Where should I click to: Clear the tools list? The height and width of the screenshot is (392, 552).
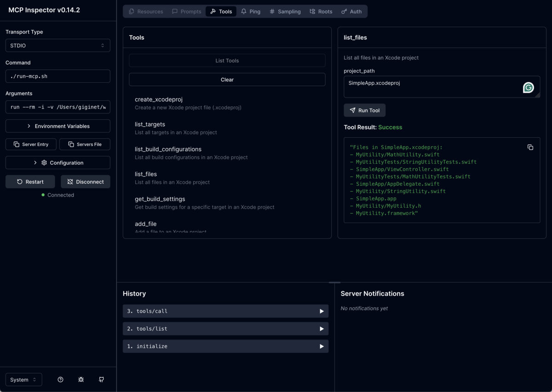click(227, 80)
